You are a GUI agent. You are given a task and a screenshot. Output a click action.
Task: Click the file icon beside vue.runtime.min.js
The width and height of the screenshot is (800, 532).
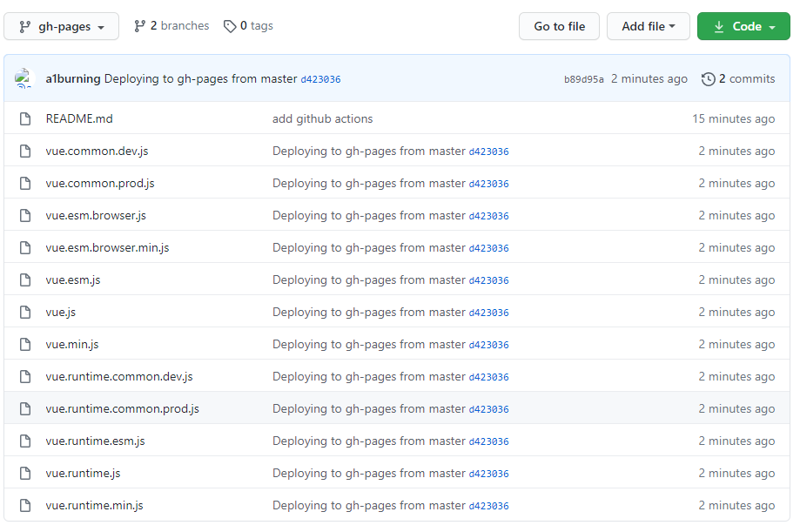point(25,505)
